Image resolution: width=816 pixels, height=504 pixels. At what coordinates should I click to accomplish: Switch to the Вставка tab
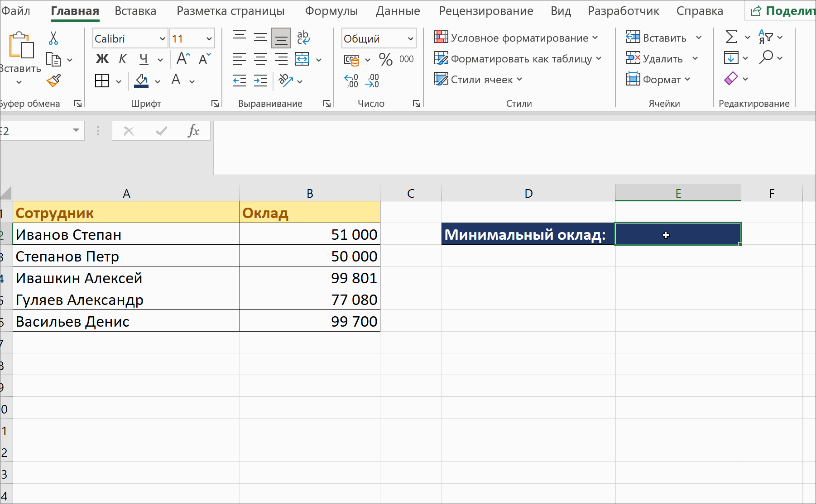click(135, 11)
